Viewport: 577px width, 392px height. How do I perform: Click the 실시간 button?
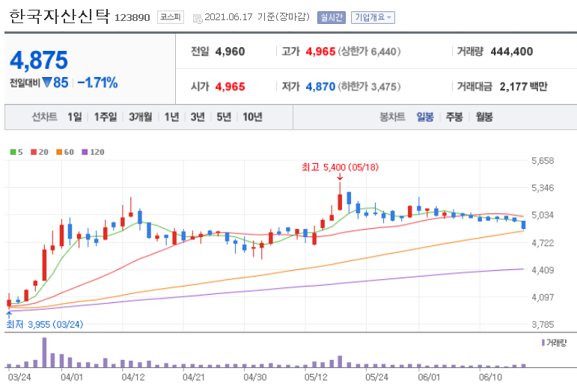332,17
